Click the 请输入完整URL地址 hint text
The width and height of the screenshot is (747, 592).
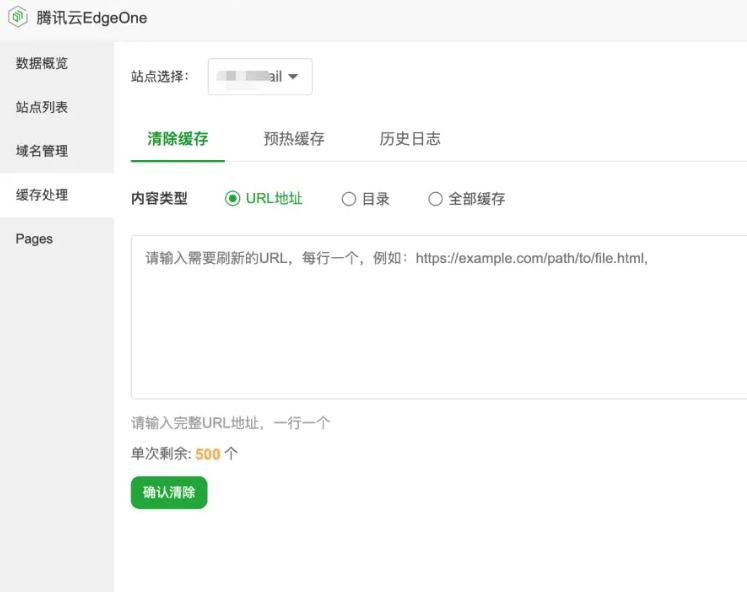tap(230, 423)
